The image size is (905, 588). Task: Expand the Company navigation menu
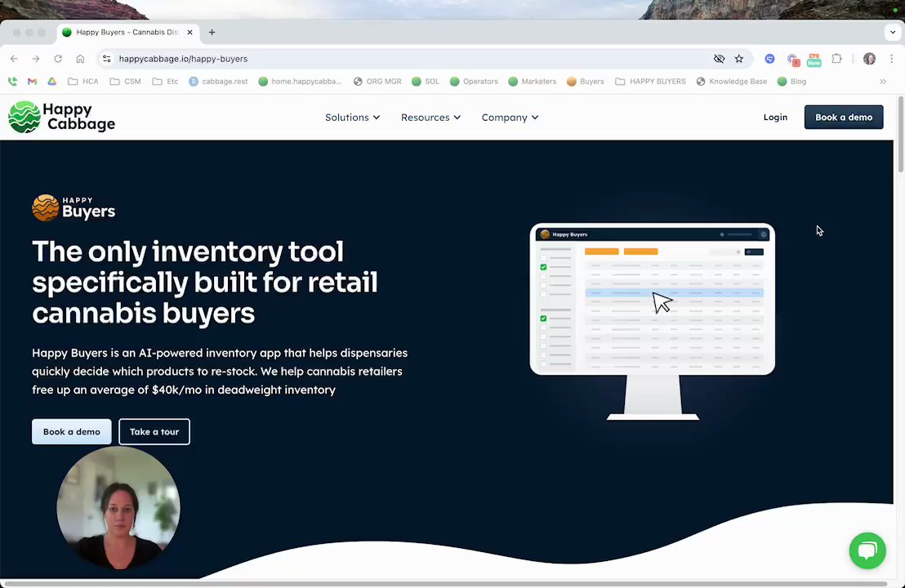click(510, 117)
